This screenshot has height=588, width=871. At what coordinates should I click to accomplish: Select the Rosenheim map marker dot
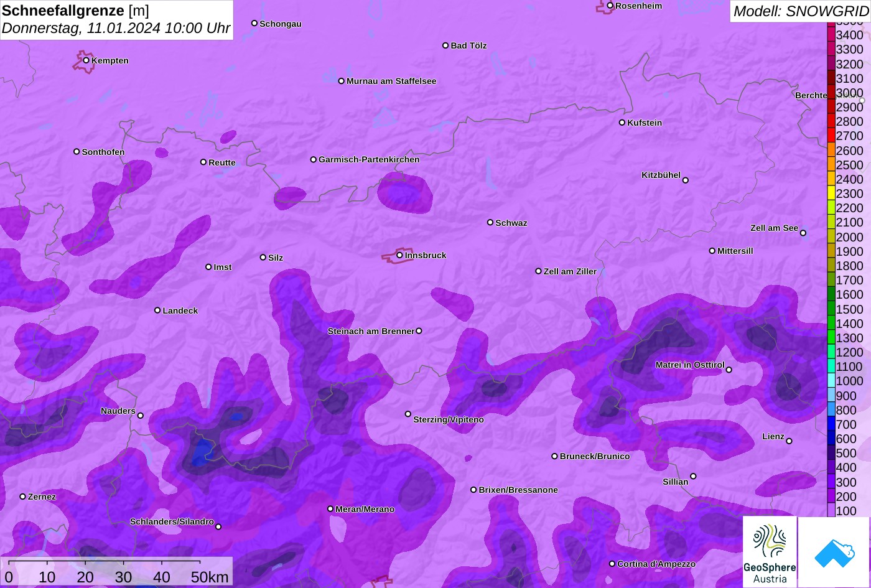610,6
